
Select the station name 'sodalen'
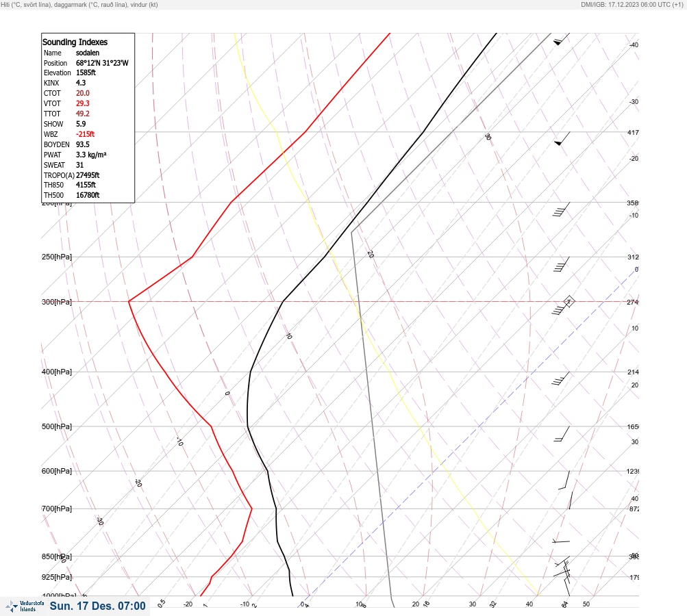click(x=88, y=53)
